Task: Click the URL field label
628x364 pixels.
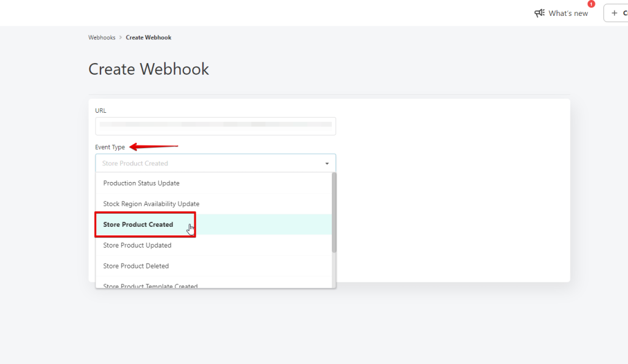Action: pos(101,111)
